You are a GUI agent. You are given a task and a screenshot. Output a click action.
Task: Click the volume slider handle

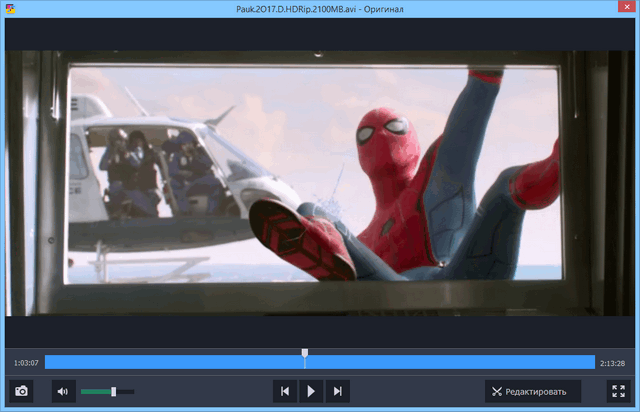tap(114, 391)
